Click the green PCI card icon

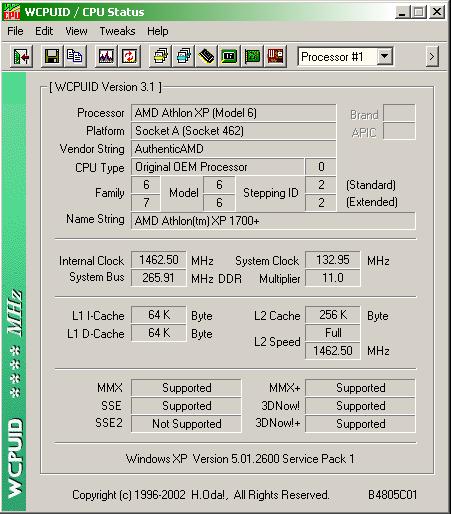tap(252, 57)
